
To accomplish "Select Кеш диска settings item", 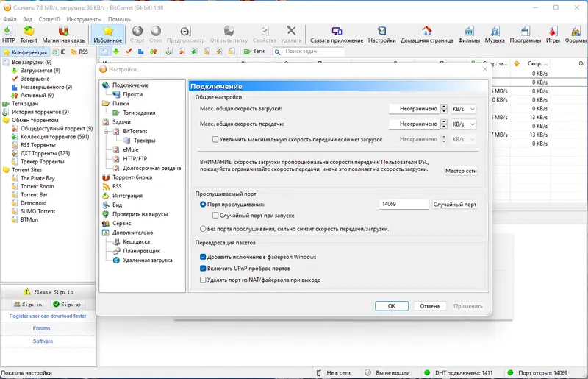I will coord(136,242).
